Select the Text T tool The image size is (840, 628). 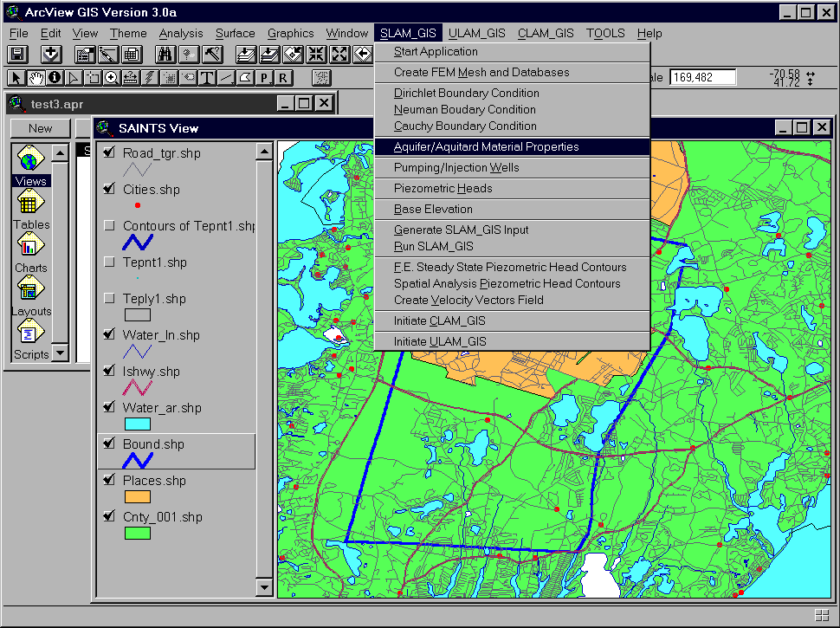pyautogui.click(x=207, y=78)
